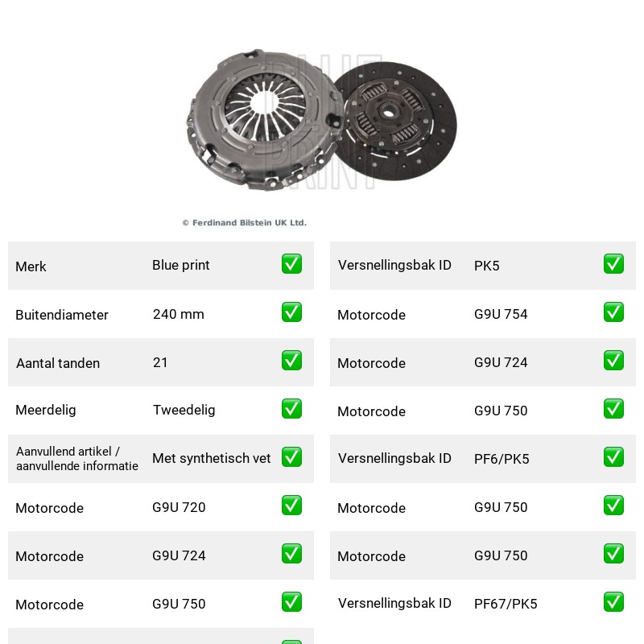644x644 pixels.
Task: Click the checkmark next to Motorcode G9U 754
Action: 613,312
